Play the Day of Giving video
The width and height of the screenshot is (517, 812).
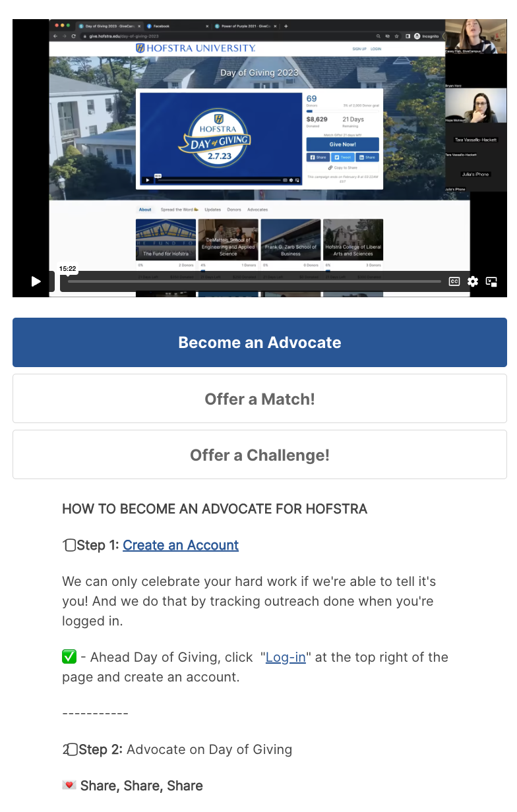(x=36, y=281)
